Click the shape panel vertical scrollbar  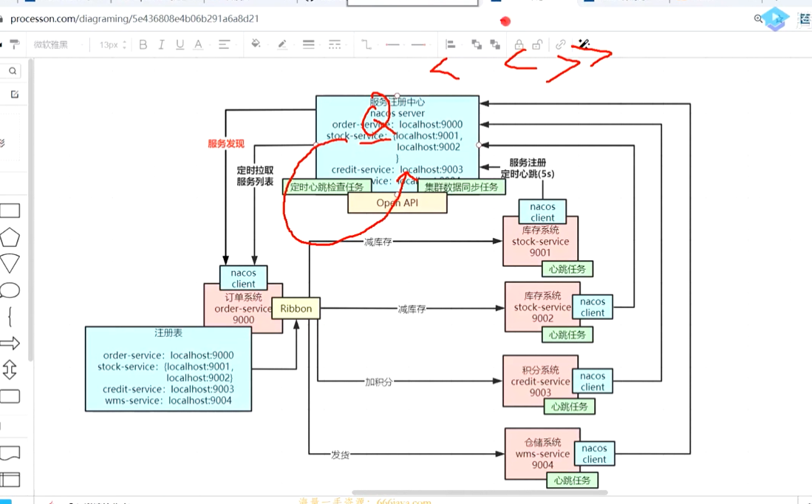30,210
